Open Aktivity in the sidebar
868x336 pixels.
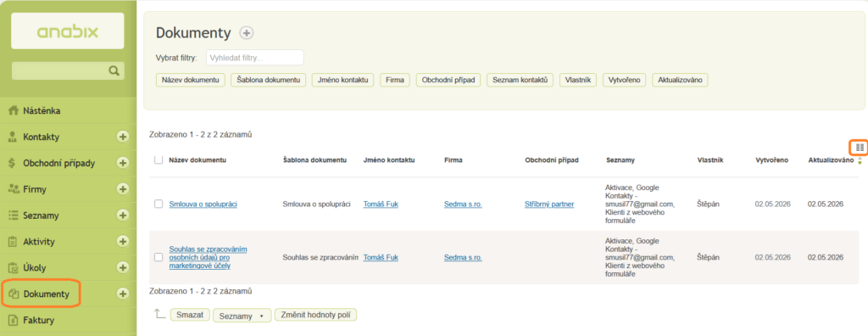tap(38, 241)
